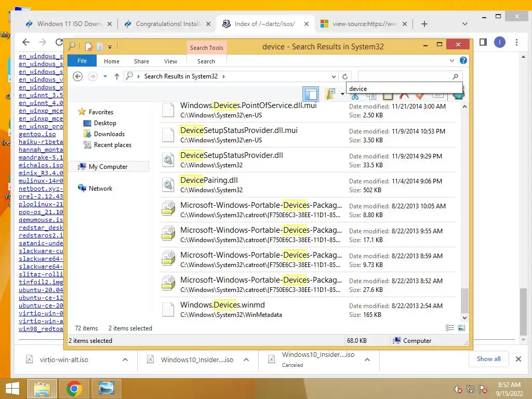
Task: Toggle the preview pane layout icon
Action: click(x=311, y=94)
